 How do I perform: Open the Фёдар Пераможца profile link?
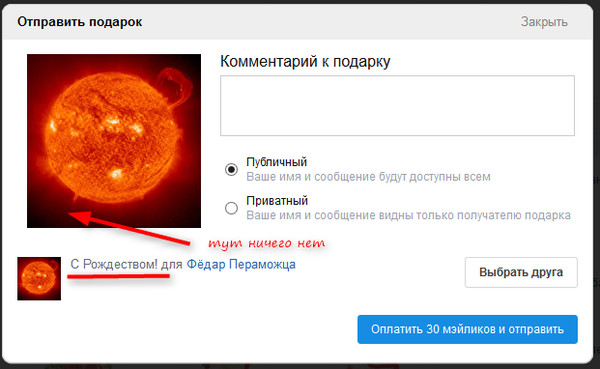(x=241, y=265)
